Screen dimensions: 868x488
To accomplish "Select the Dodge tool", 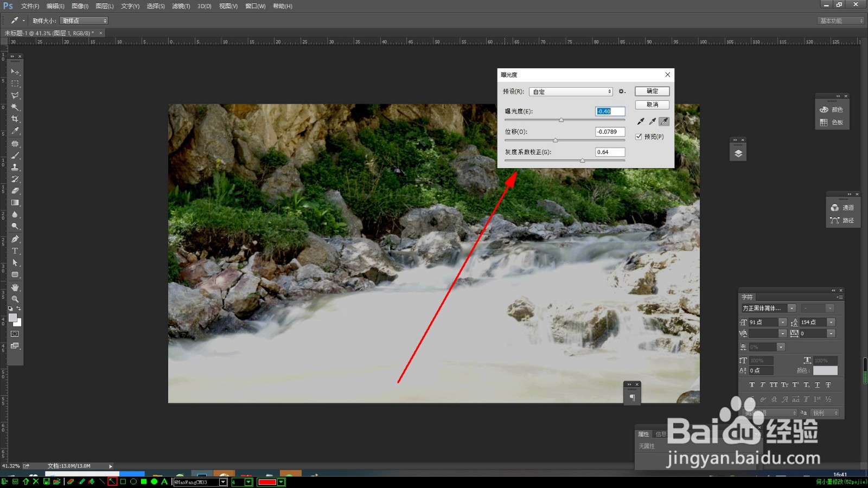I will (x=15, y=227).
